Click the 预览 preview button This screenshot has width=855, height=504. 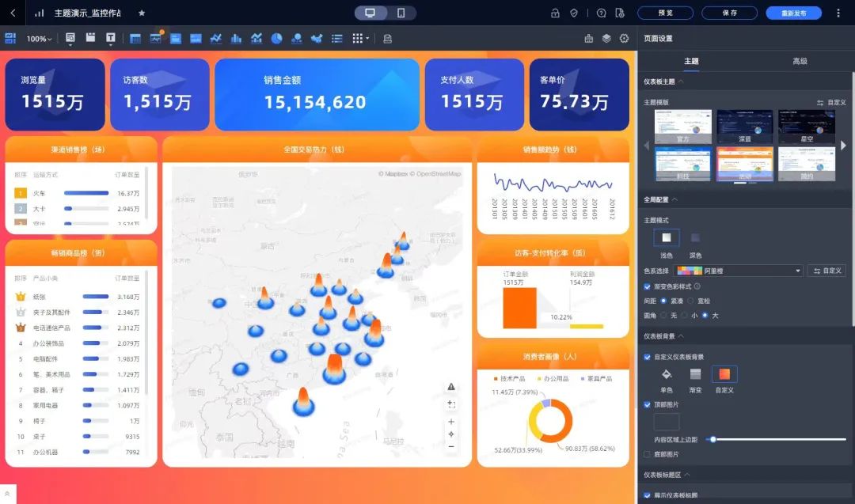coord(665,13)
